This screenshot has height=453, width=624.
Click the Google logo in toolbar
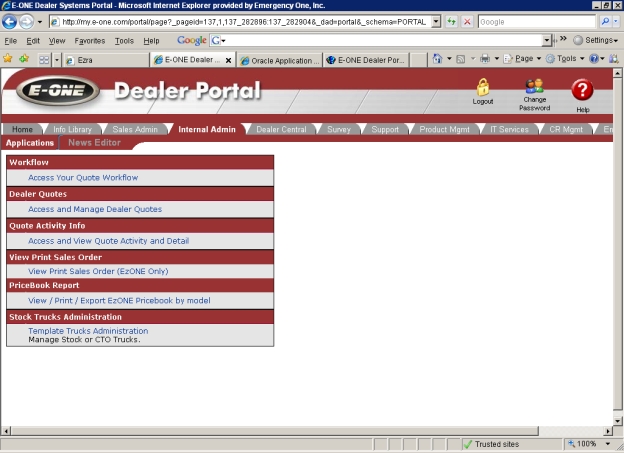[192, 40]
